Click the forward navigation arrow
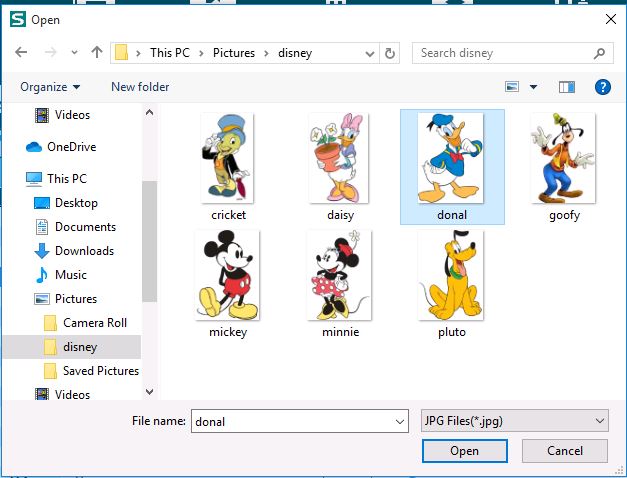The width and height of the screenshot is (627, 478). click(50, 52)
